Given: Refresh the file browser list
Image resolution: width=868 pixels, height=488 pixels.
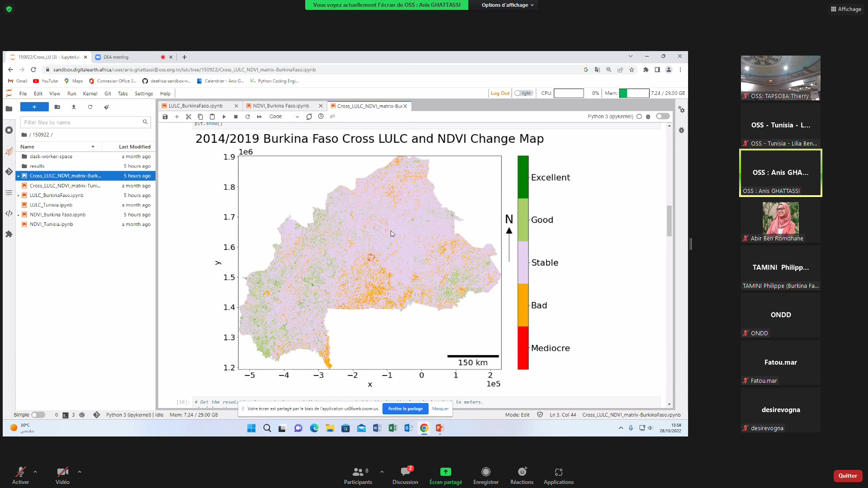Looking at the screenshot, I should tap(90, 107).
